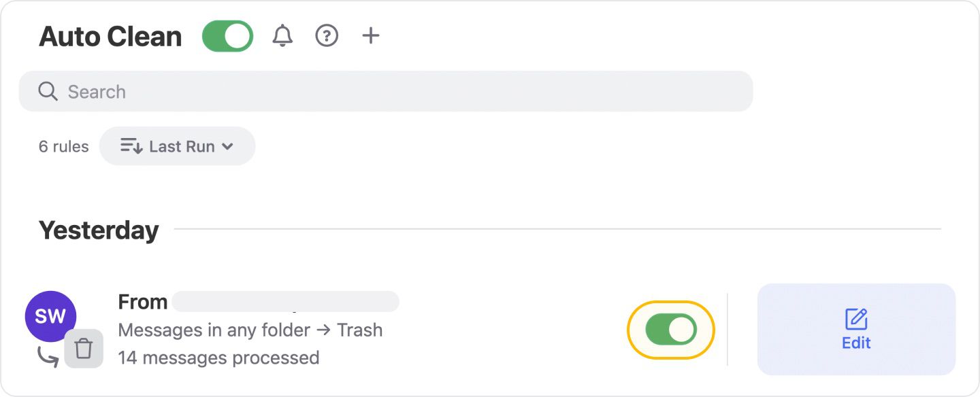Click the SW avatar on the rule

coord(50,315)
